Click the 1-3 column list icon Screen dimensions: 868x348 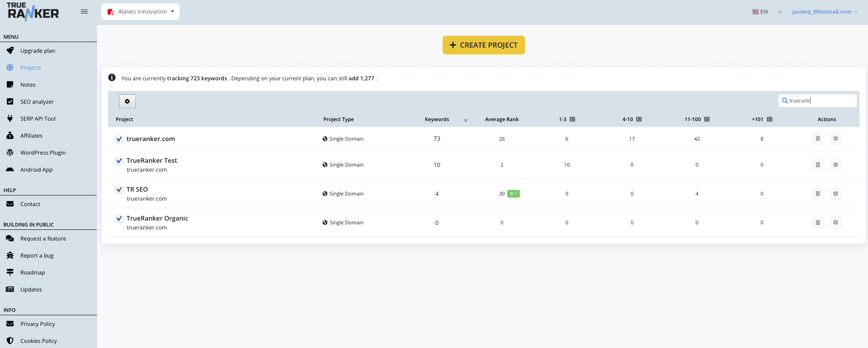[572, 119]
